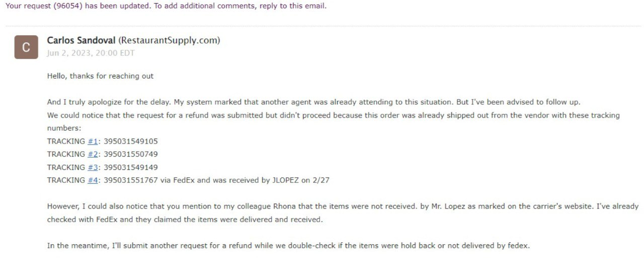This screenshot has height=263, width=644.
Task: Open the TRACKING #3 link
Action: [93, 167]
